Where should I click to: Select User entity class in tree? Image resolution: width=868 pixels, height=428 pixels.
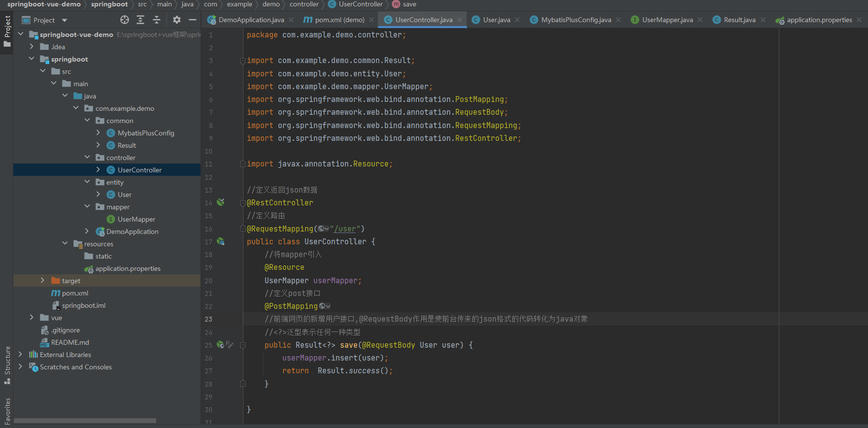(124, 195)
